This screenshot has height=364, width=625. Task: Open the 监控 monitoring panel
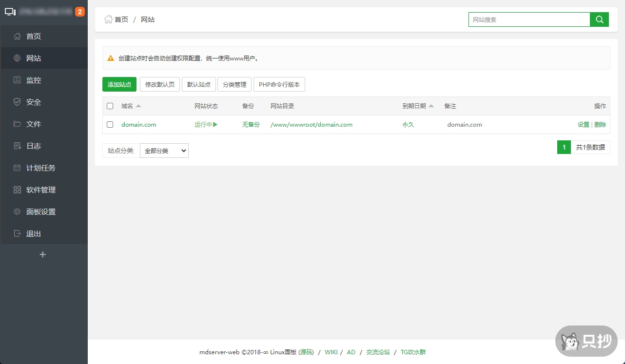[x=33, y=80]
